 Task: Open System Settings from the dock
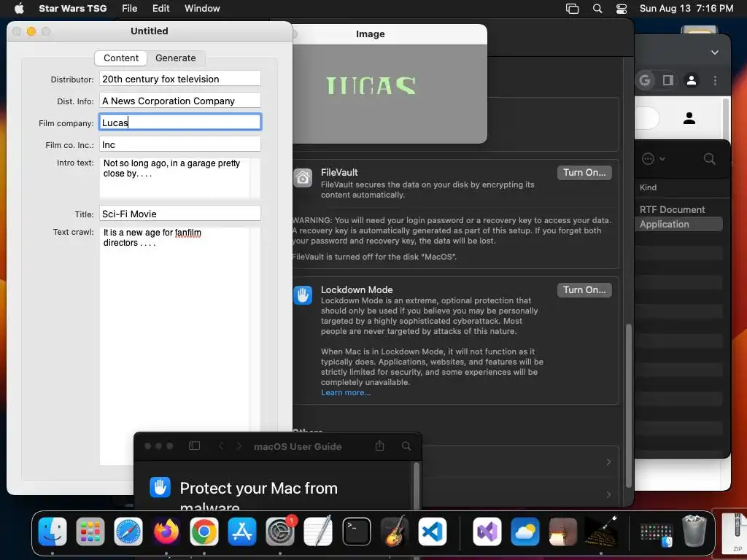click(x=280, y=531)
